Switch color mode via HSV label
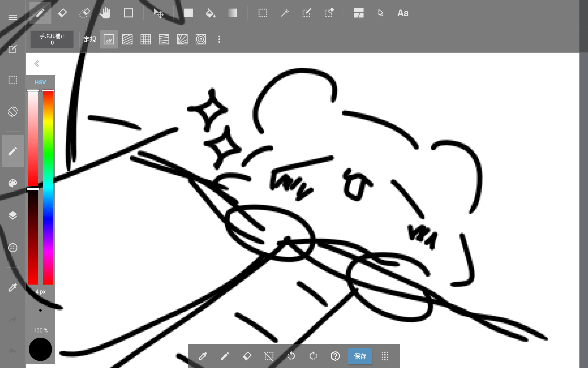Image resolution: width=588 pixels, height=368 pixels. (40, 82)
